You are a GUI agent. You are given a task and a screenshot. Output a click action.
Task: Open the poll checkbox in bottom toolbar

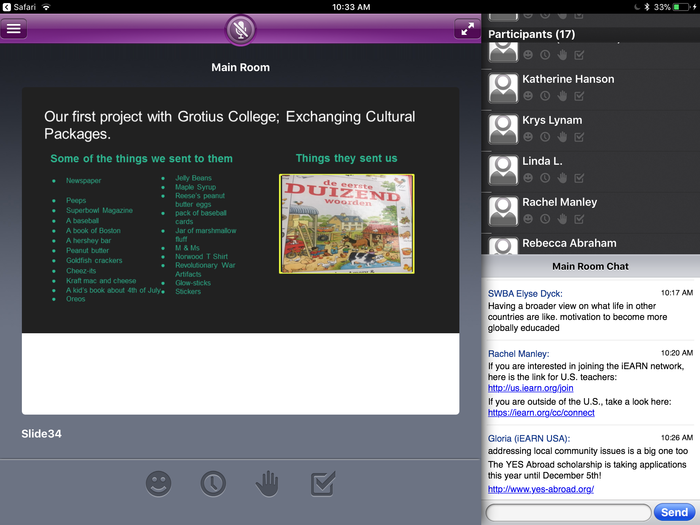(322, 484)
